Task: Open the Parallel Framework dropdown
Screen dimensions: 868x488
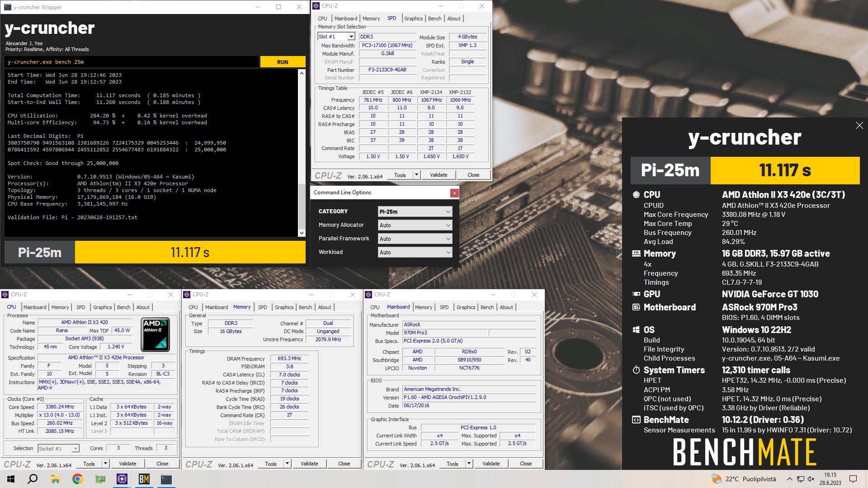Action: pyautogui.click(x=415, y=239)
